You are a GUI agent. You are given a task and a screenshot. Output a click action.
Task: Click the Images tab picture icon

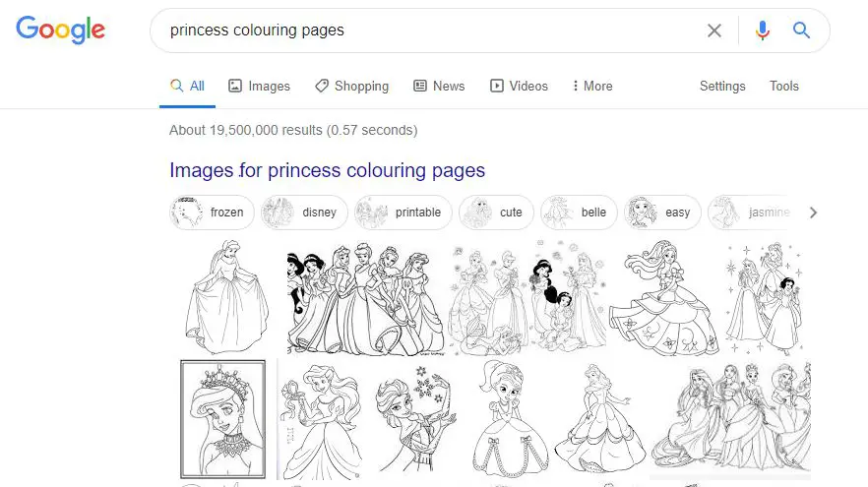pos(235,86)
